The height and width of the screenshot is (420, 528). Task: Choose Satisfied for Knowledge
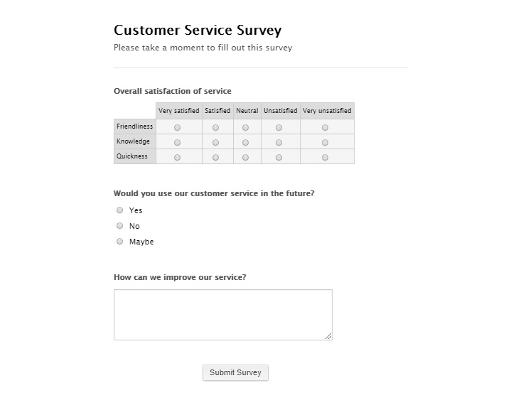(x=216, y=143)
